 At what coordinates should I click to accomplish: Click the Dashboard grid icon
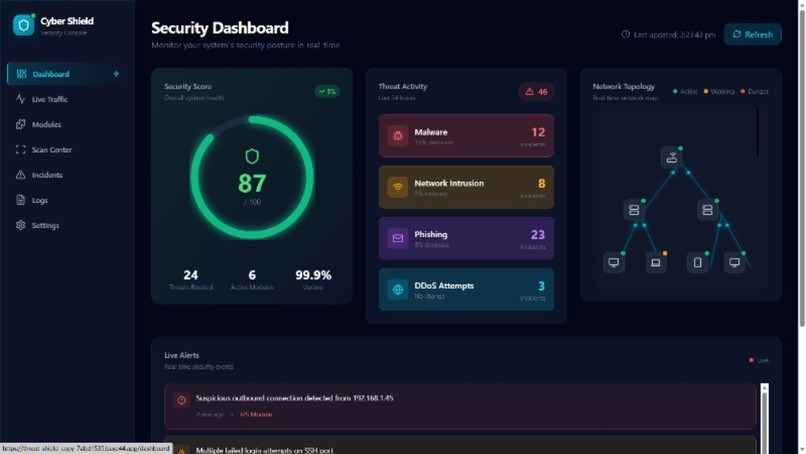click(x=21, y=74)
